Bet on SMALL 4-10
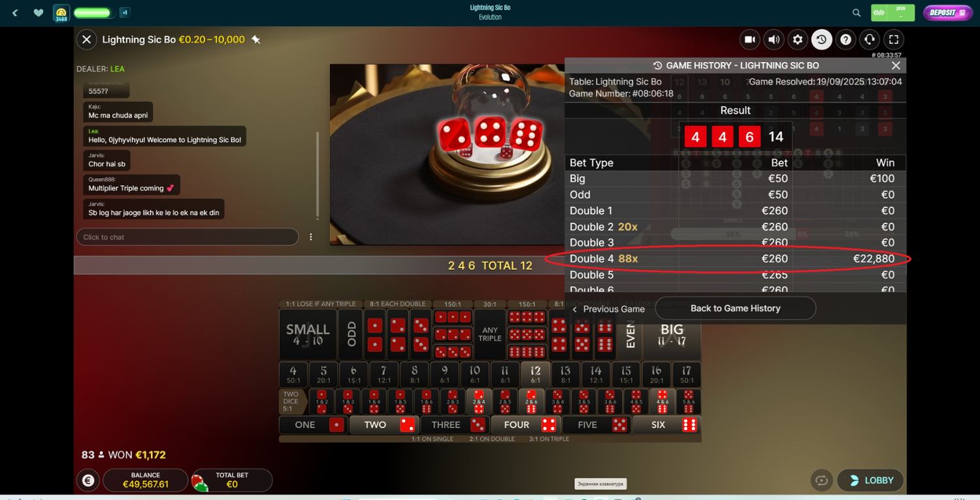The height and width of the screenshot is (500, 980). [308, 334]
